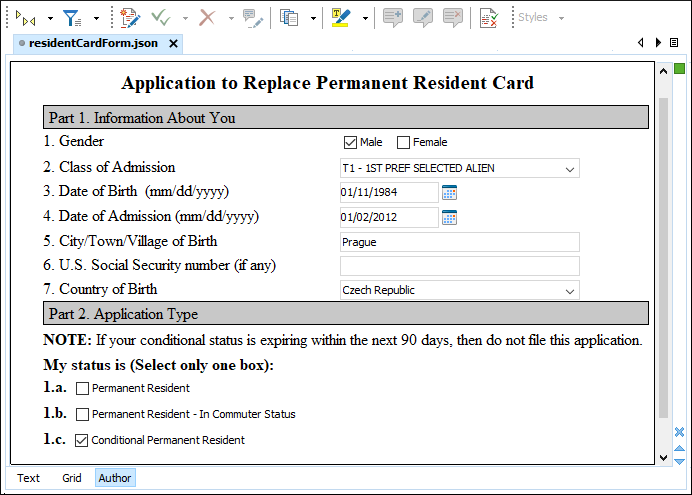Click the tags display mode icon
The width and height of the screenshot is (692, 495).
pos(27,18)
